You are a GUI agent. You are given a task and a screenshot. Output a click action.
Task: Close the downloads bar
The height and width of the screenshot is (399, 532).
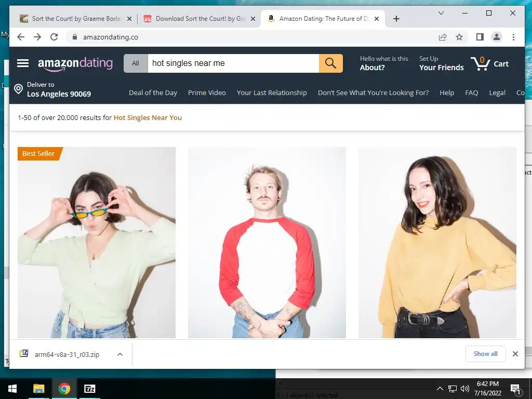click(515, 354)
